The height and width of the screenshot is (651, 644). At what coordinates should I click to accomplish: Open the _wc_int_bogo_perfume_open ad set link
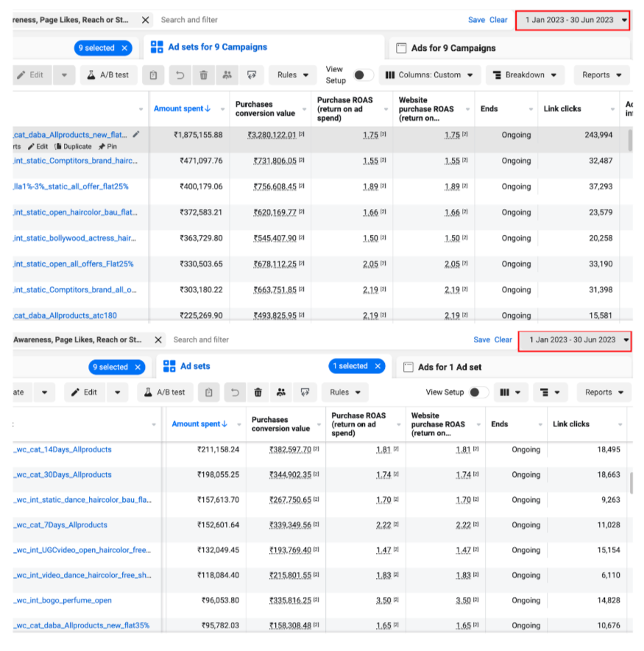63,600
